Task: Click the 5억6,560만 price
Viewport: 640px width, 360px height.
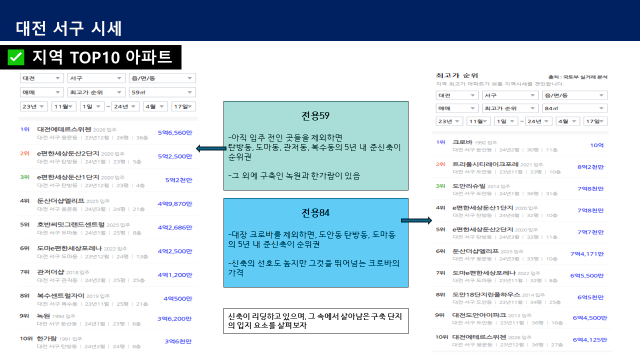Action: (175, 133)
